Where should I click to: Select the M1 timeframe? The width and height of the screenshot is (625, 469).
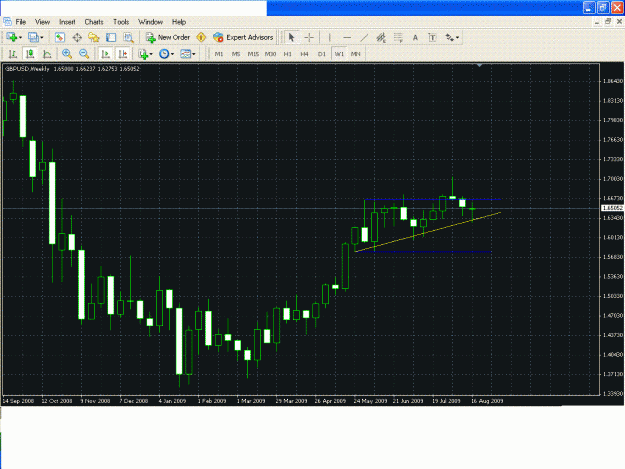219,54
